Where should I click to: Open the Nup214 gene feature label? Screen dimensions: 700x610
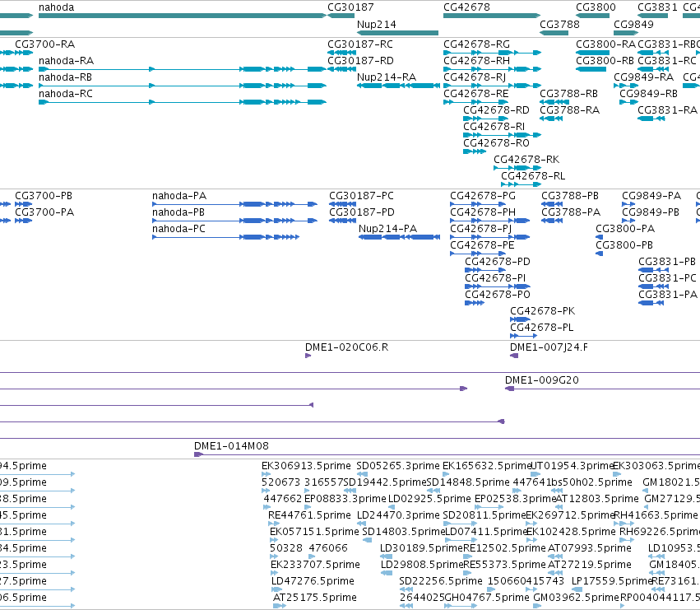(x=377, y=24)
